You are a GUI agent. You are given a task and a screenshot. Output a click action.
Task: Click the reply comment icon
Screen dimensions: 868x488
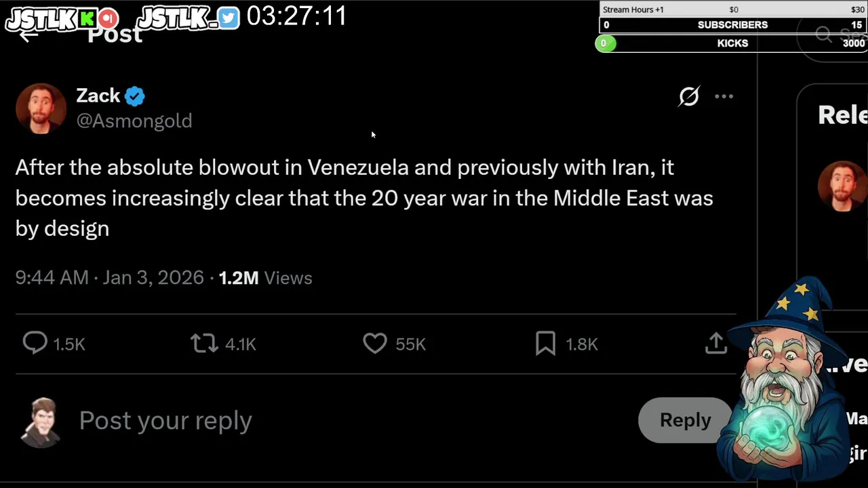pyautogui.click(x=35, y=344)
